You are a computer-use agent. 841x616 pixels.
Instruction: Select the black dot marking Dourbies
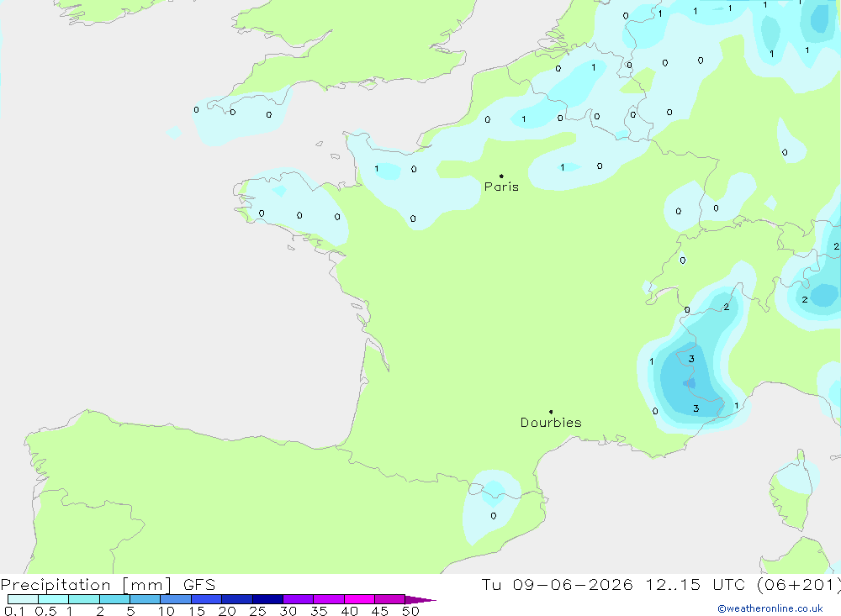pos(551,412)
